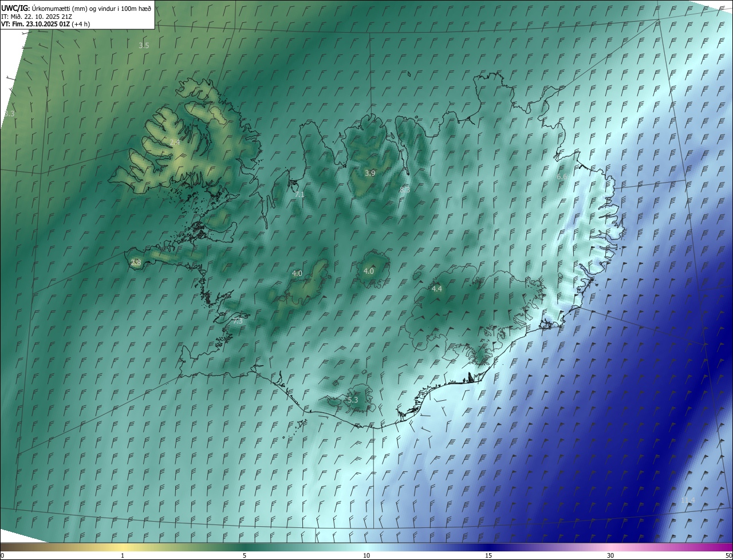Click the 3.5 value label on map
733x560 pixels.
coord(144,45)
